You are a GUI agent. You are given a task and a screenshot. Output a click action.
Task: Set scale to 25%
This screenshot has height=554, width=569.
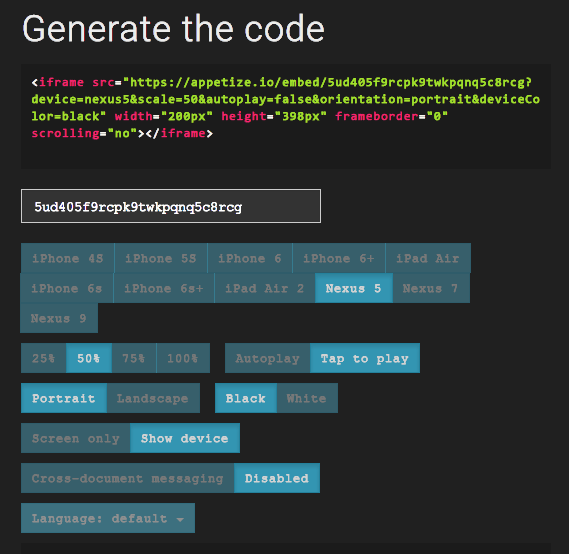tap(44, 358)
